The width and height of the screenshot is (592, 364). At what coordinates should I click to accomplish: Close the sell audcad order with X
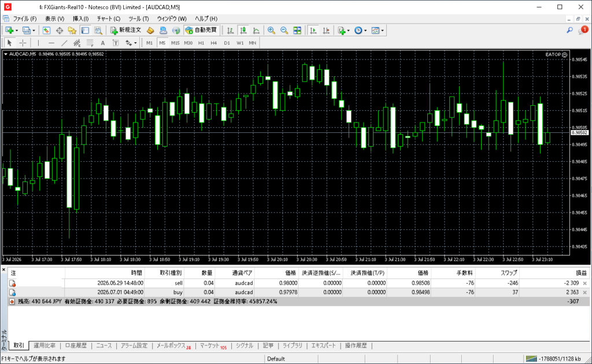click(585, 283)
